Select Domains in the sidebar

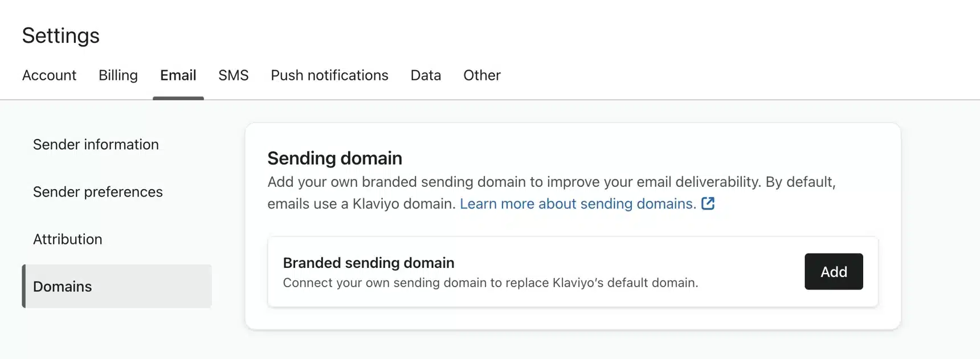click(x=62, y=287)
